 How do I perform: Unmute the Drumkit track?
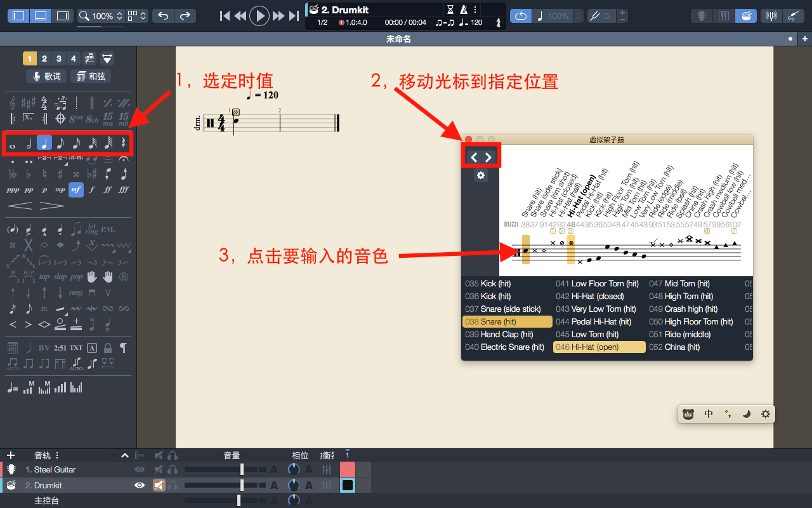(159, 485)
